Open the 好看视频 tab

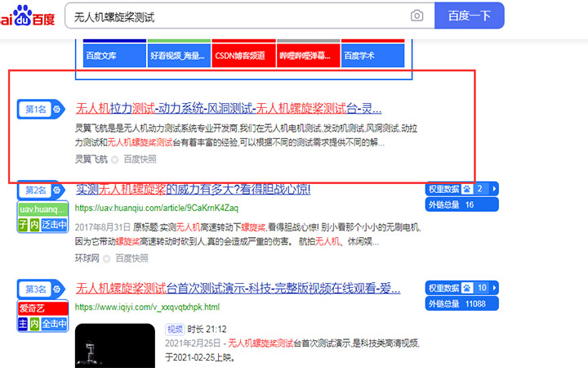[x=179, y=56]
